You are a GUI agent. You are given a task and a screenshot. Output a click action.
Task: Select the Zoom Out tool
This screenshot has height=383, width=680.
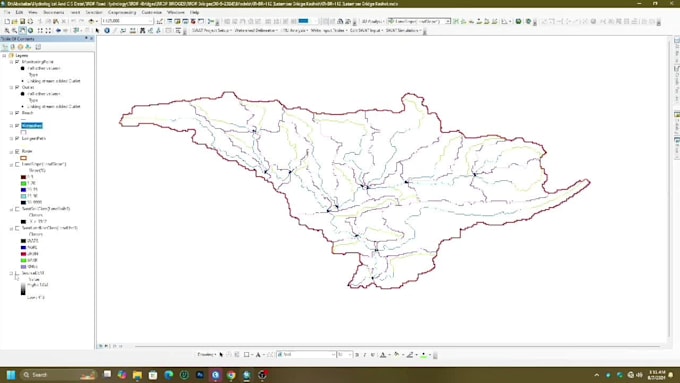click(x=14, y=31)
